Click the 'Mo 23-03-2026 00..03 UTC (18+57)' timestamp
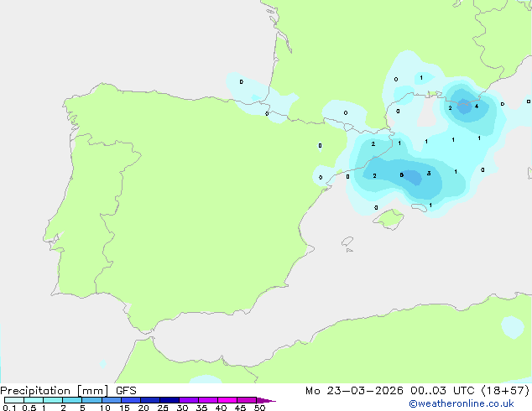The height and width of the screenshot is (411, 532). tap(417, 391)
